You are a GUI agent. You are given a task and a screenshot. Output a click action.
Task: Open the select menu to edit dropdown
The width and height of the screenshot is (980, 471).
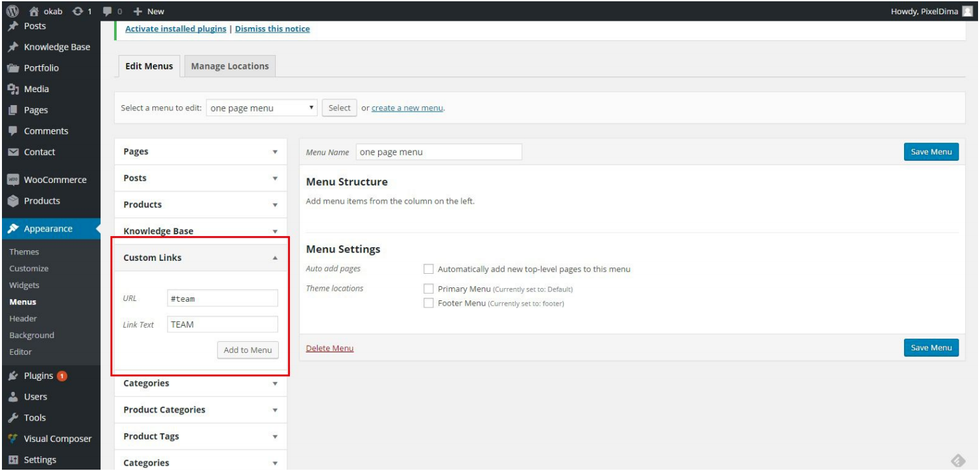coord(262,108)
